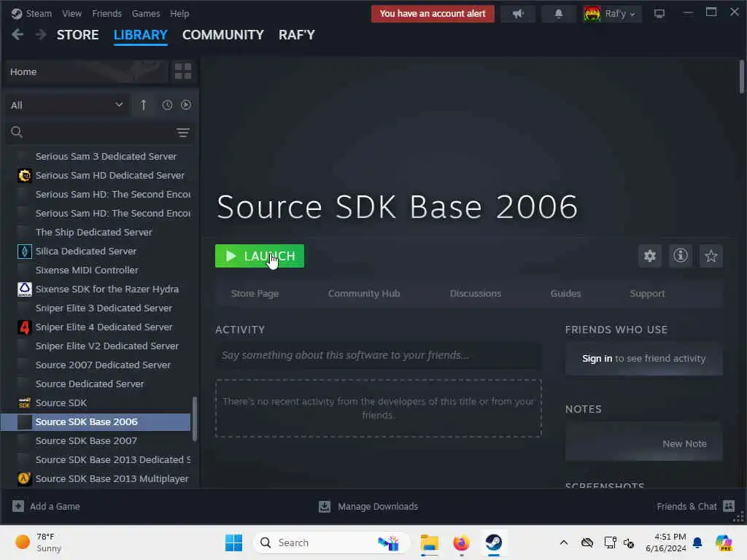Open the Friends menu
Image resolution: width=747 pixels, height=560 pixels.
[x=107, y=13]
